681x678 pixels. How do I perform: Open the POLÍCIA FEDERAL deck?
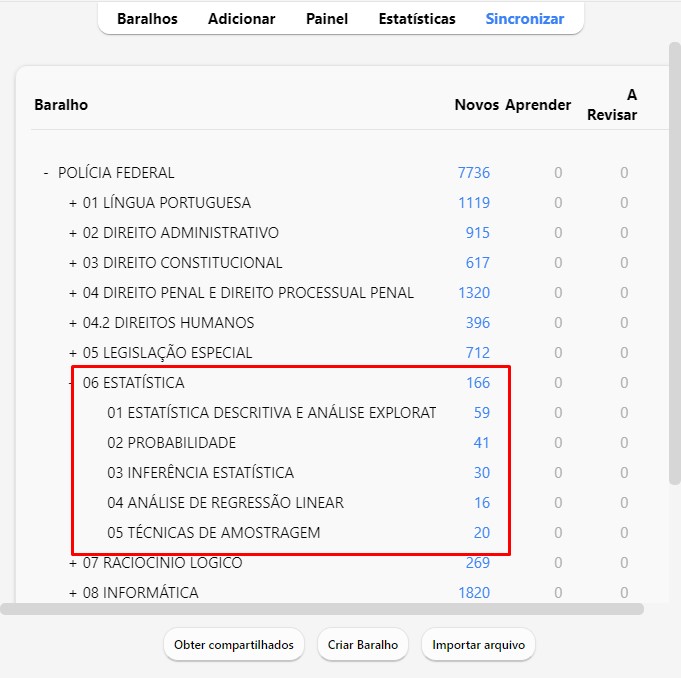pos(116,173)
